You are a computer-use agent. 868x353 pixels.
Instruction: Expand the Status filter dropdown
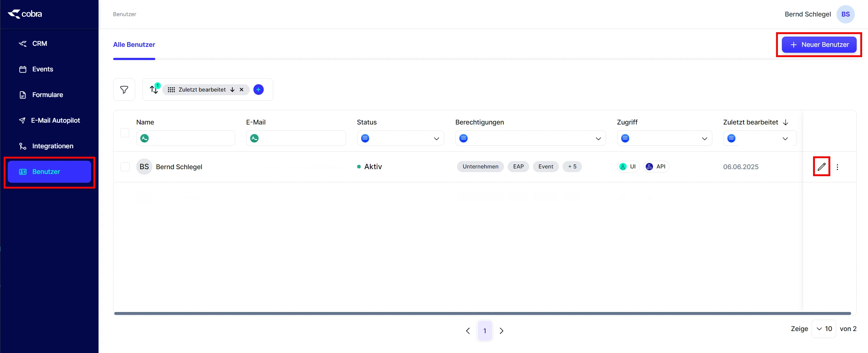pyautogui.click(x=436, y=138)
